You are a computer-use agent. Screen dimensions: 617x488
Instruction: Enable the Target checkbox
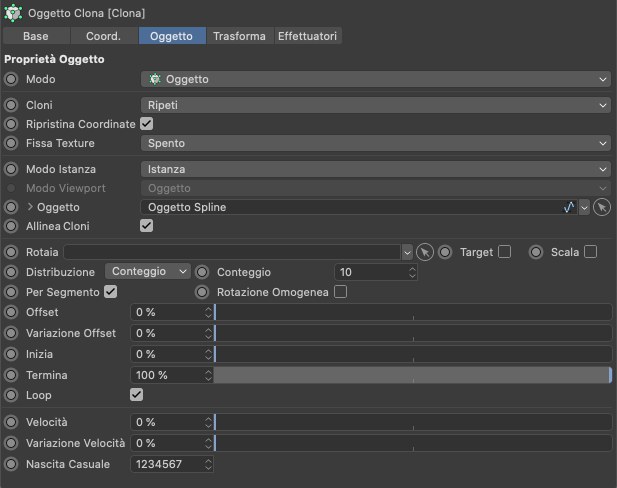(x=504, y=252)
